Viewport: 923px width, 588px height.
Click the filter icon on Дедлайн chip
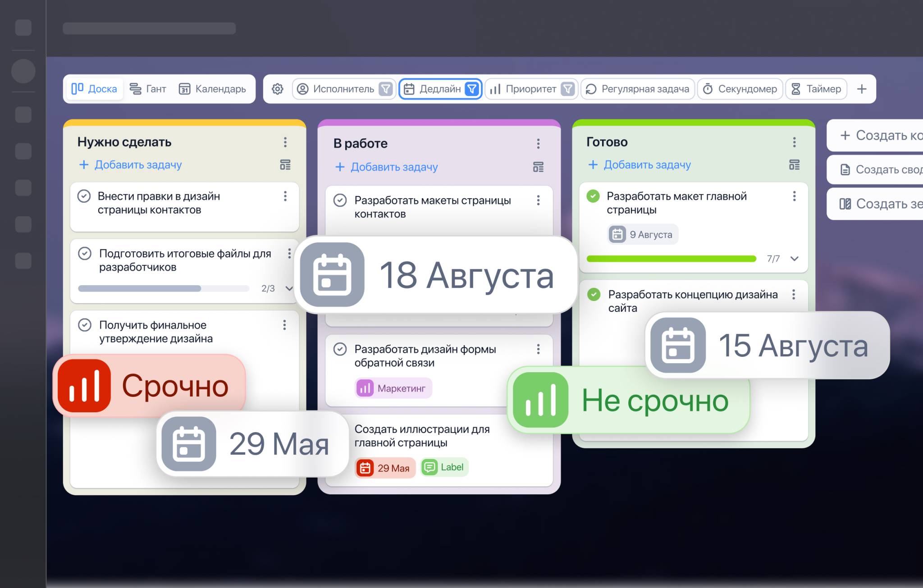pos(471,89)
